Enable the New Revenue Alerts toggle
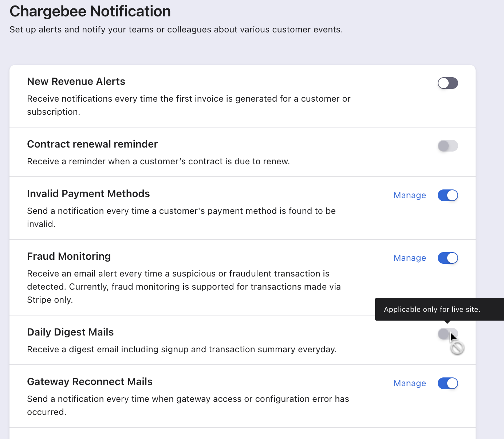 coord(448,83)
